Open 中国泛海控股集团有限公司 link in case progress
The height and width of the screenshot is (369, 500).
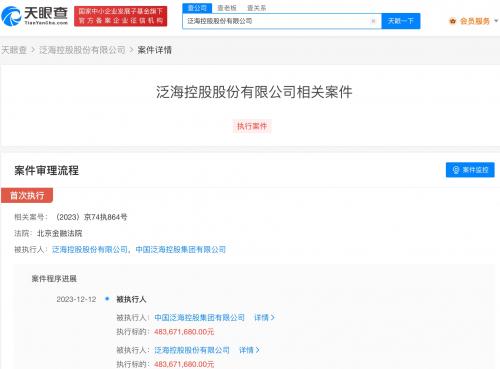point(199,318)
